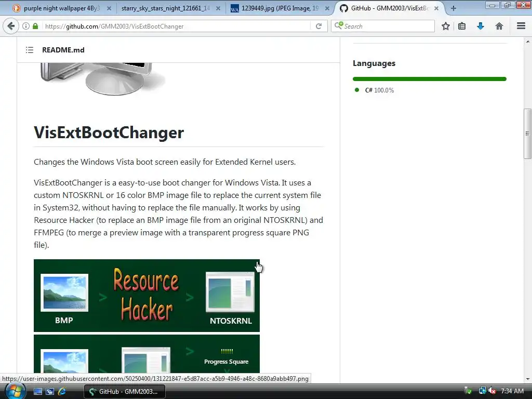Click the 7:34 AM clock
Image resolution: width=532 pixels, height=399 pixels.
(512, 391)
